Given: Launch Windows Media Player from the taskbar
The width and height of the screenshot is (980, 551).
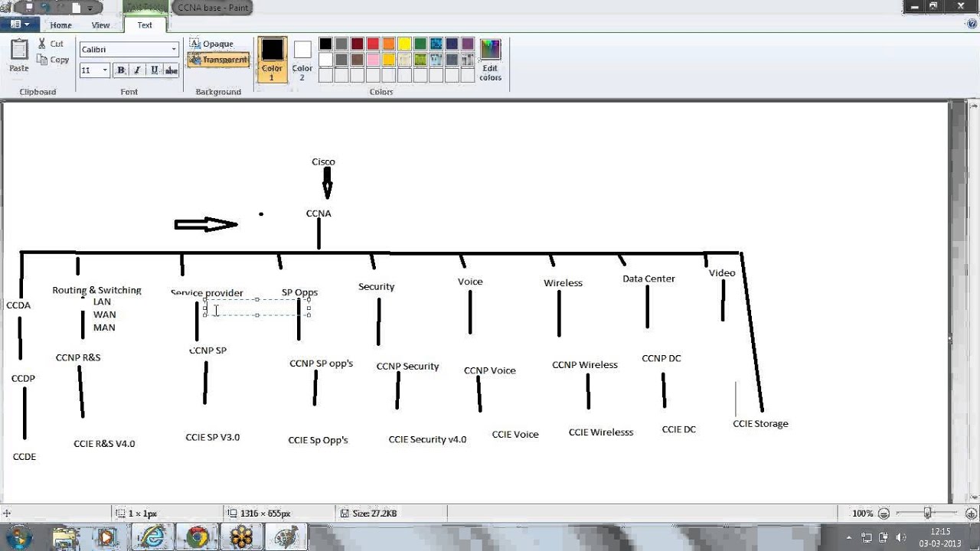Looking at the screenshot, I should (x=107, y=537).
